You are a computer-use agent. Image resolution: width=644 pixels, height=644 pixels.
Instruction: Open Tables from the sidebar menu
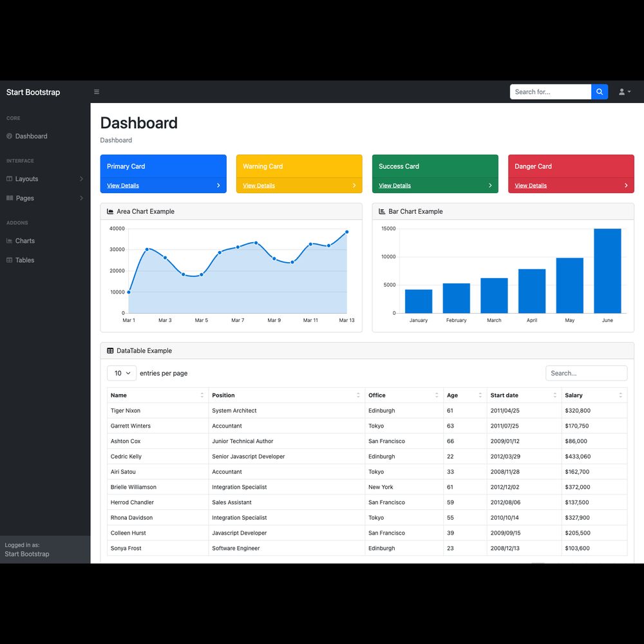(x=25, y=260)
